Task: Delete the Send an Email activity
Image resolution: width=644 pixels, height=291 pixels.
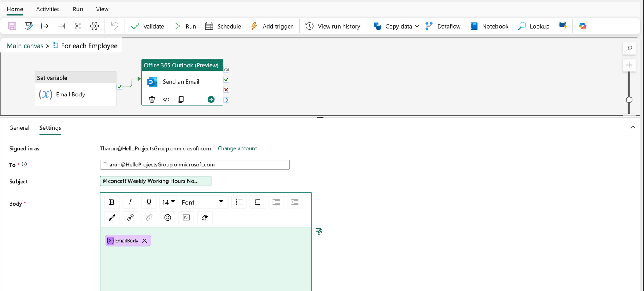Action: click(x=152, y=100)
